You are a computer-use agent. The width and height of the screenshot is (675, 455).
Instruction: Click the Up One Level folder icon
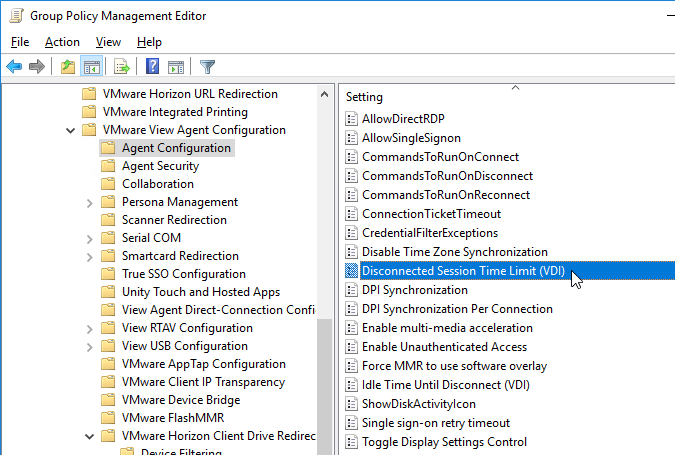68,67
